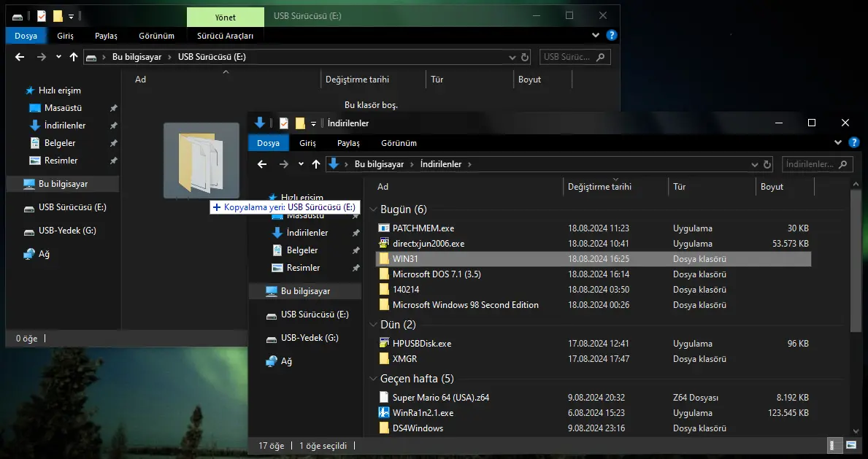Sort by Ad column in USB window
This screenshot has width=868, height=459.
pyautogui.click(x=226, y=80)
